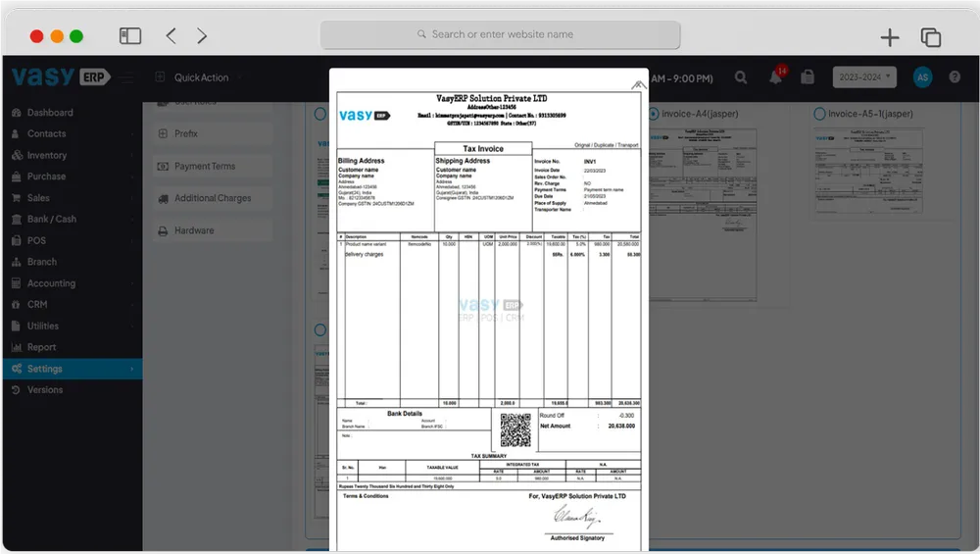Click the vasy ERP logo in header
The height and width of the screenshot is (554, 980).
pyautogui.click(x=61, y=76)
